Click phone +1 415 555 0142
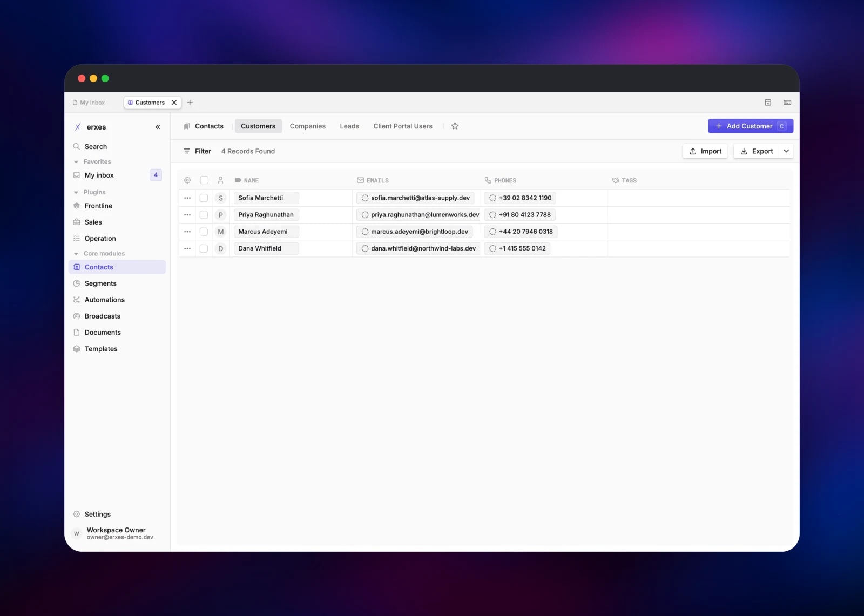Image resolution: width=864 pixels, height=616 pixels. pyautogui.click(x=517, y=248)
